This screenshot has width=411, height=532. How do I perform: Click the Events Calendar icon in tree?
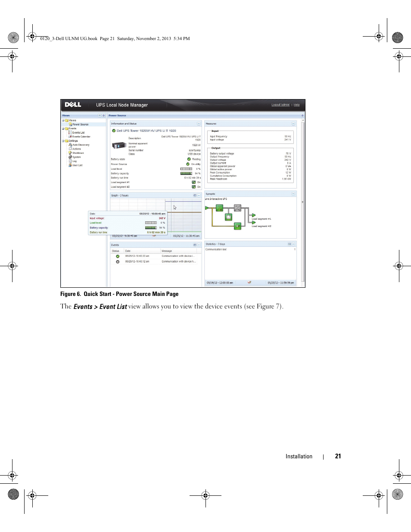[x=70, y=137]
